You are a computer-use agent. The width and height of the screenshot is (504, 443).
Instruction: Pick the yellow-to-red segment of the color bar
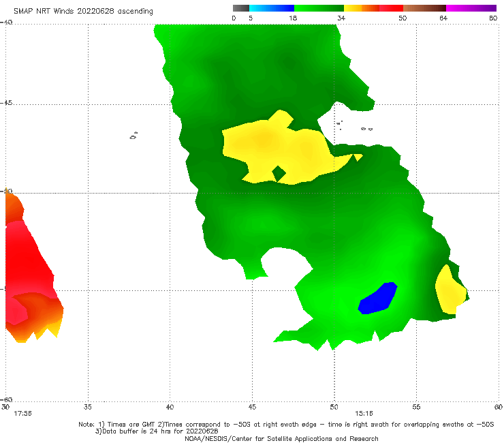coord(373,8)
